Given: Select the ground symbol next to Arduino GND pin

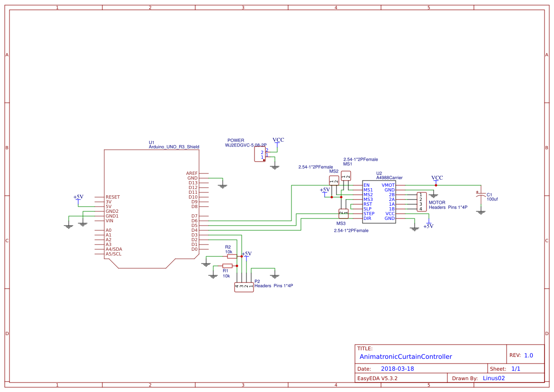Looking at the screenshot, I should [222, 185].
